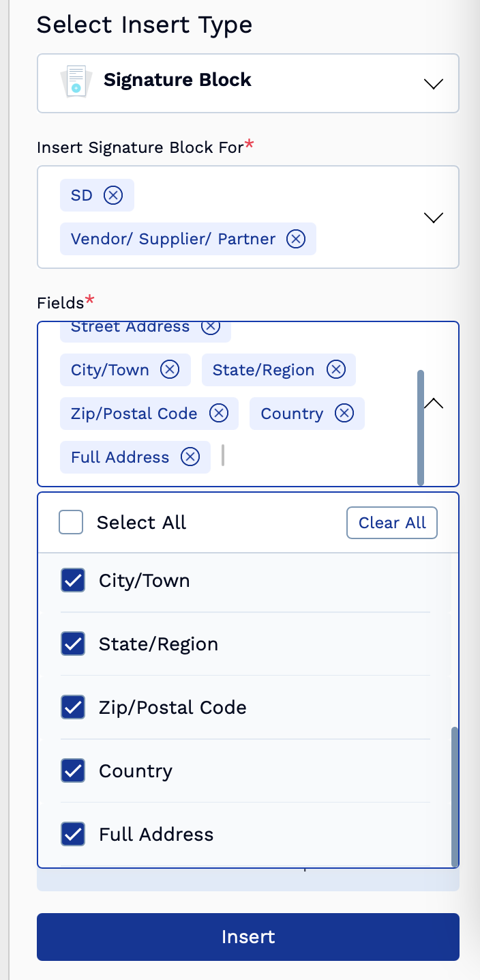Remove the SD tag
Screen dimensions: 480x980
[x=113, y=195]
